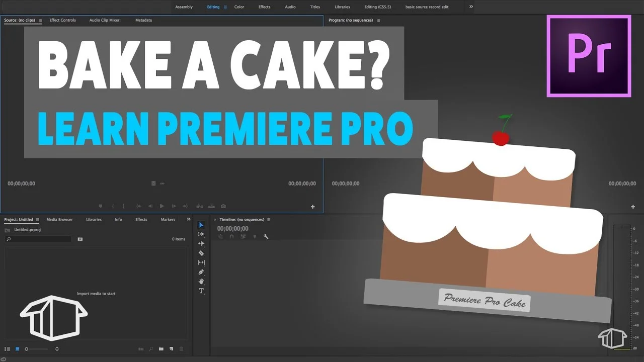
Task: Create new search bin from query icon
Action: [80, 239]
